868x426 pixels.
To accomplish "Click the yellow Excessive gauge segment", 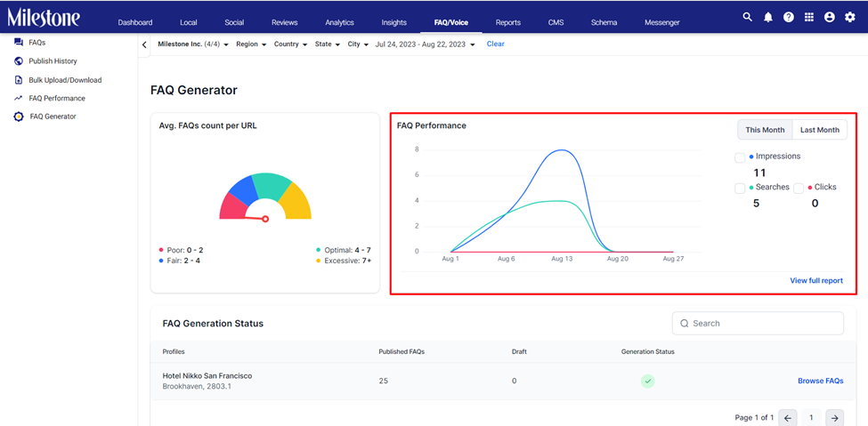I will click(x=296, y=202).
